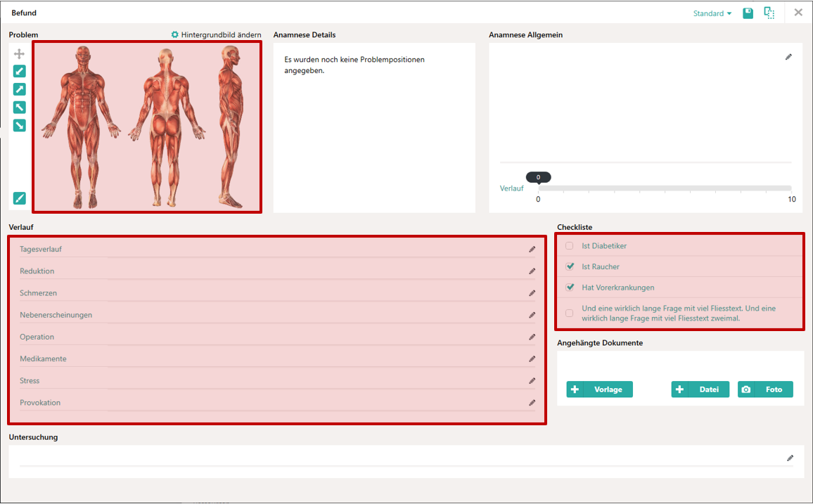
Task: Click the Foto button
Action: 765,389
